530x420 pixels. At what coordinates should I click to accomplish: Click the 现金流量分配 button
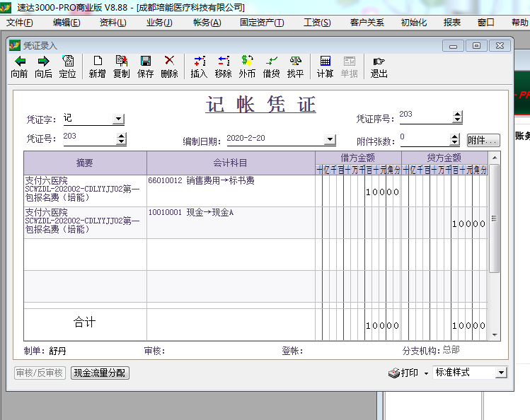click(100, 373)
